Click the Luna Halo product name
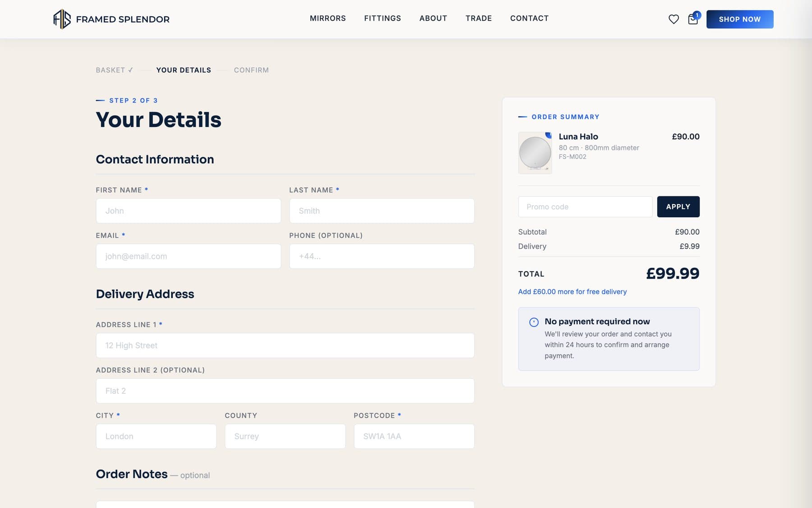Image resolution: width=812 pixels, height=508 pixels. point(578,136)
